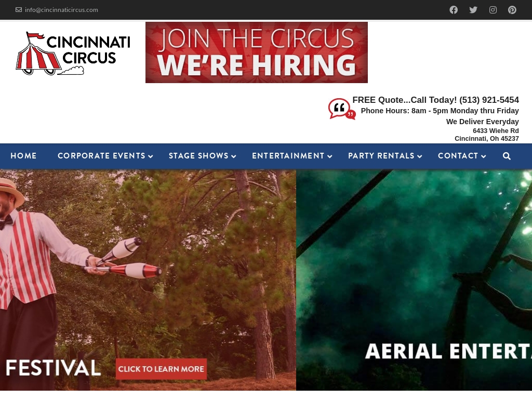Open the Aerial Entertainment slide
Screen dimensions: 532x399
(414, 280)
